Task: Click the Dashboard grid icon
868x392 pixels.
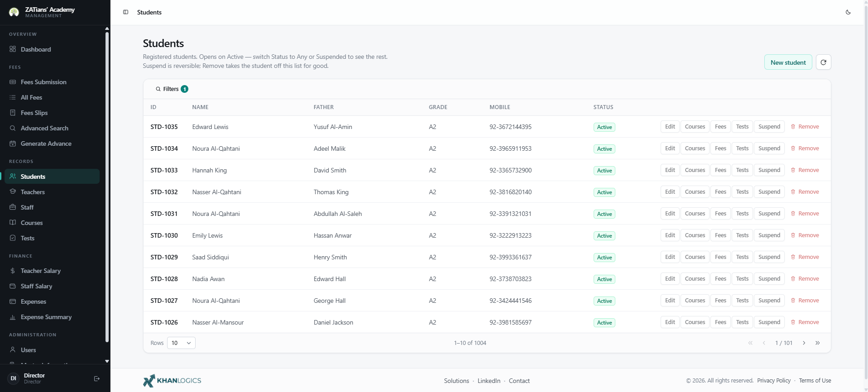Action: [x=13, y=49]
